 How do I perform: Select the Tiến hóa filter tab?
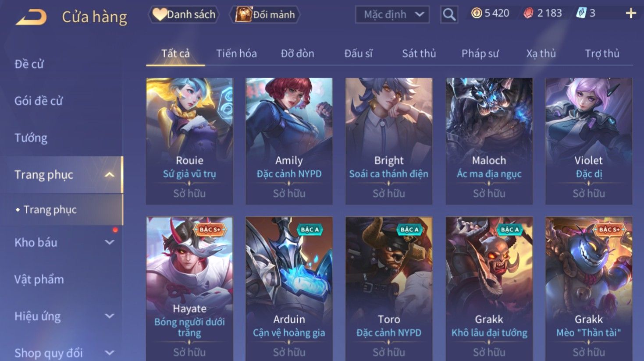(236, 53)
